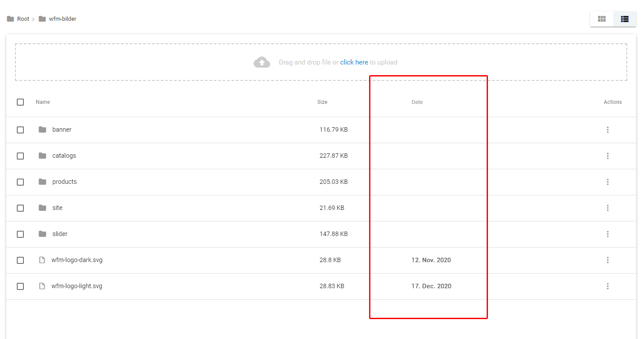Open the site folder by name

click(57, 208)
